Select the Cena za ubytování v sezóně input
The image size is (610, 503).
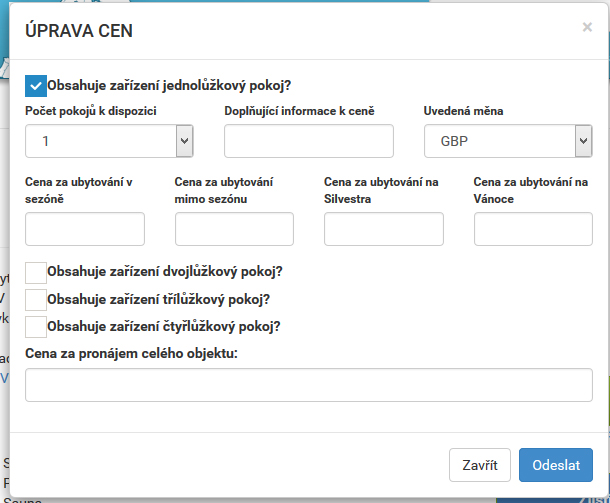[x=85, y=229]
